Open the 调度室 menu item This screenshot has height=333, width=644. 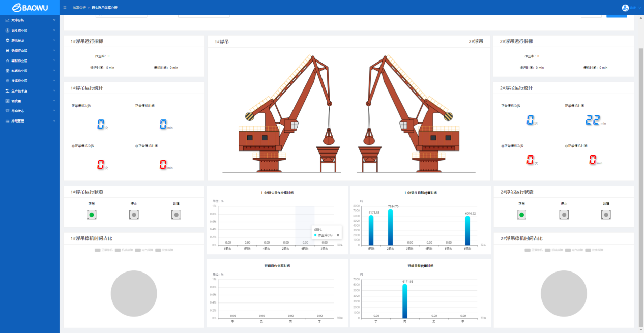tap(19, 101)
